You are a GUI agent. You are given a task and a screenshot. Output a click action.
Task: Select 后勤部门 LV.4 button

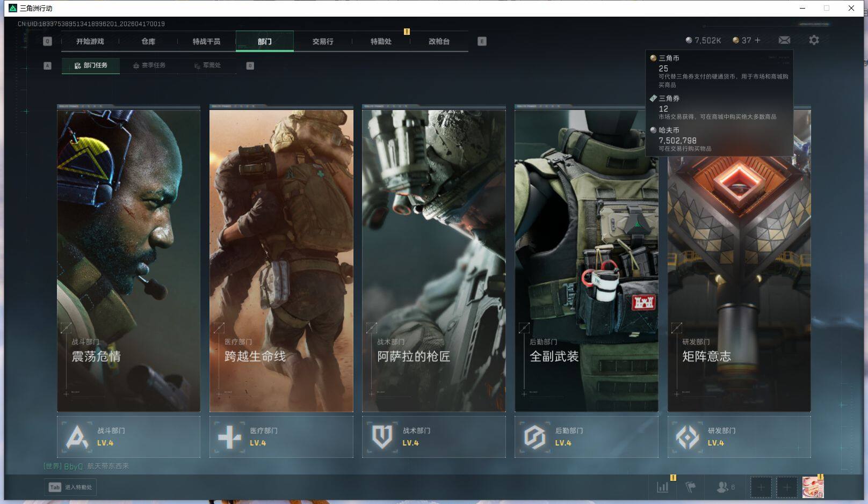click(586, 437)
